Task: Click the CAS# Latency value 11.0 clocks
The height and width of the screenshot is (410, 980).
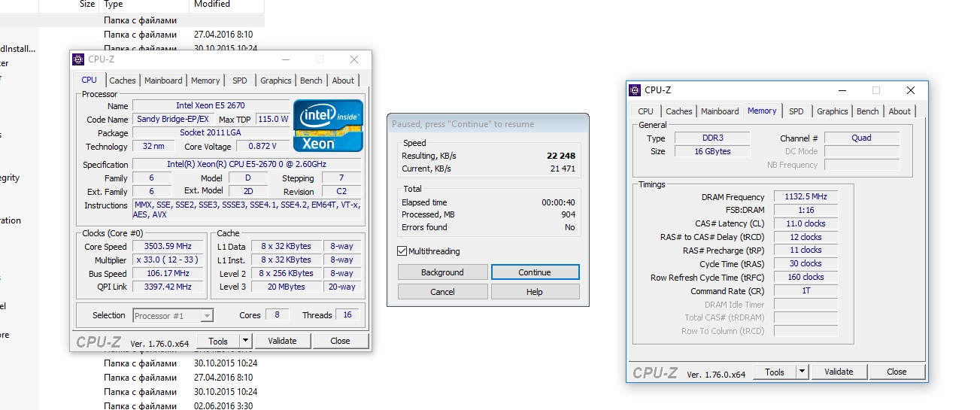Action: (x=806, y=223)
